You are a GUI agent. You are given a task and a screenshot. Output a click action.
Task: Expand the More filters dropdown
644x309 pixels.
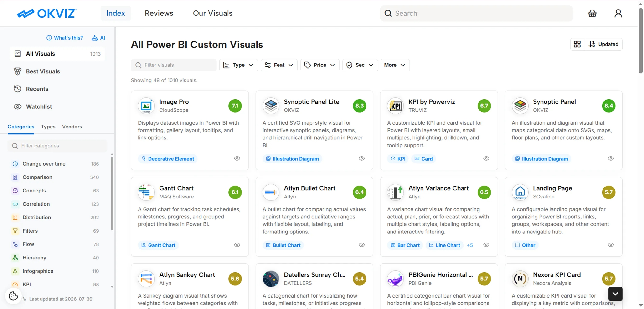click(395, 65)
